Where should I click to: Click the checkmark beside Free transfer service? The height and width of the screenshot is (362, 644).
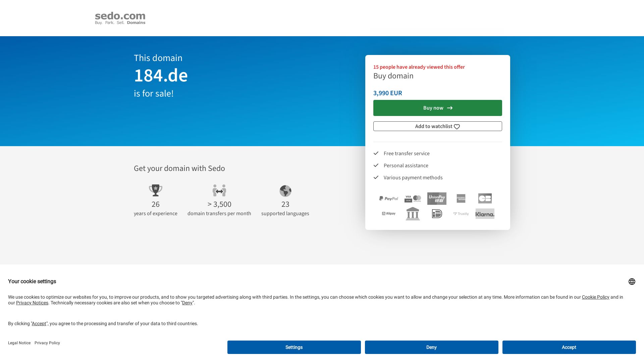[376, 153]
